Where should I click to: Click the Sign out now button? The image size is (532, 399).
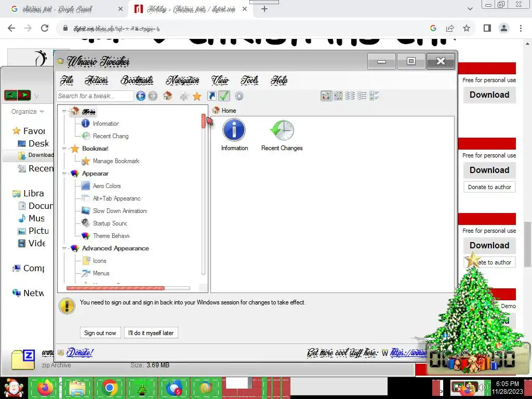pyautogui.click(x=100, y=333)
